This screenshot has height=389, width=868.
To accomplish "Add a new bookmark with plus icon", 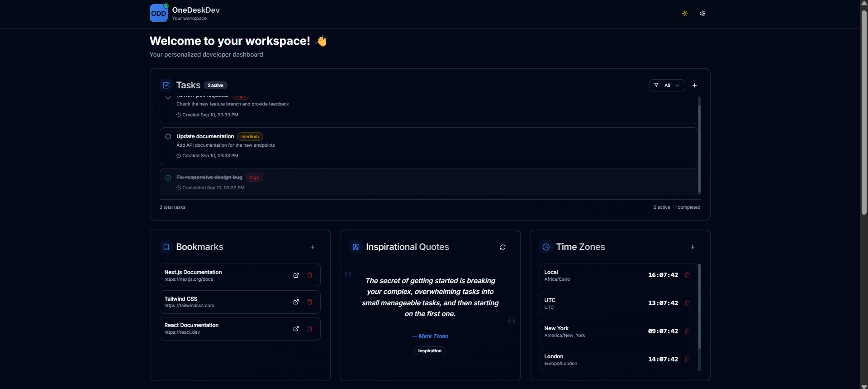I will click(x=313, y=247).
